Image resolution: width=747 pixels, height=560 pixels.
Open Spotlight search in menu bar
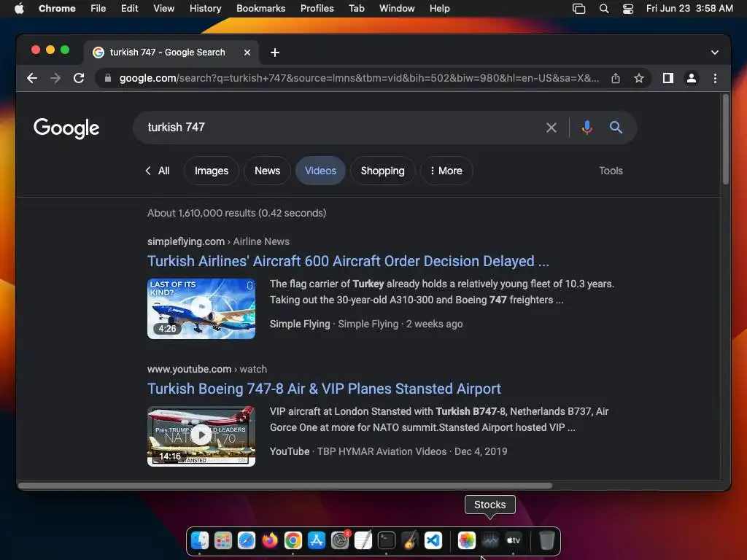pyautogui.click(x=603, y=8)
